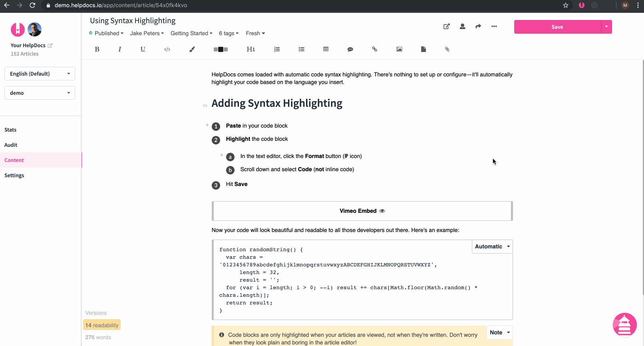The image size is (644, 346).
Task: Click the user permissions person icon
Action: (x=462, y=26)
